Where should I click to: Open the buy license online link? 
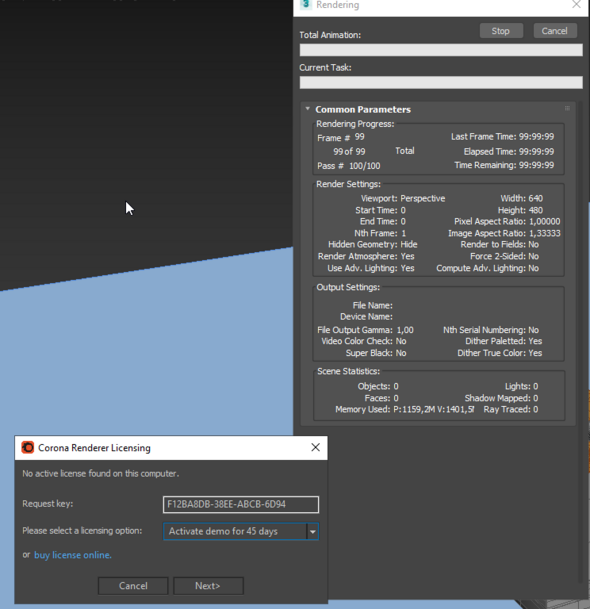click(x=73, y=555)
